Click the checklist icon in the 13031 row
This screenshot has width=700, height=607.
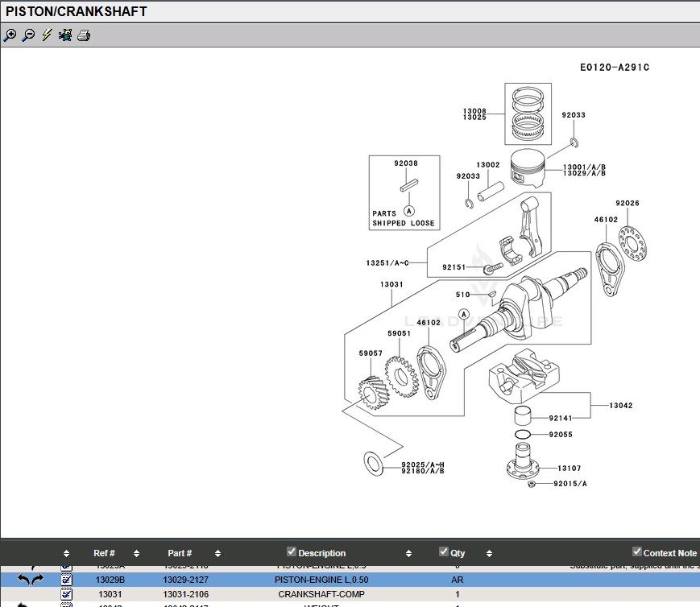point(67,594)
